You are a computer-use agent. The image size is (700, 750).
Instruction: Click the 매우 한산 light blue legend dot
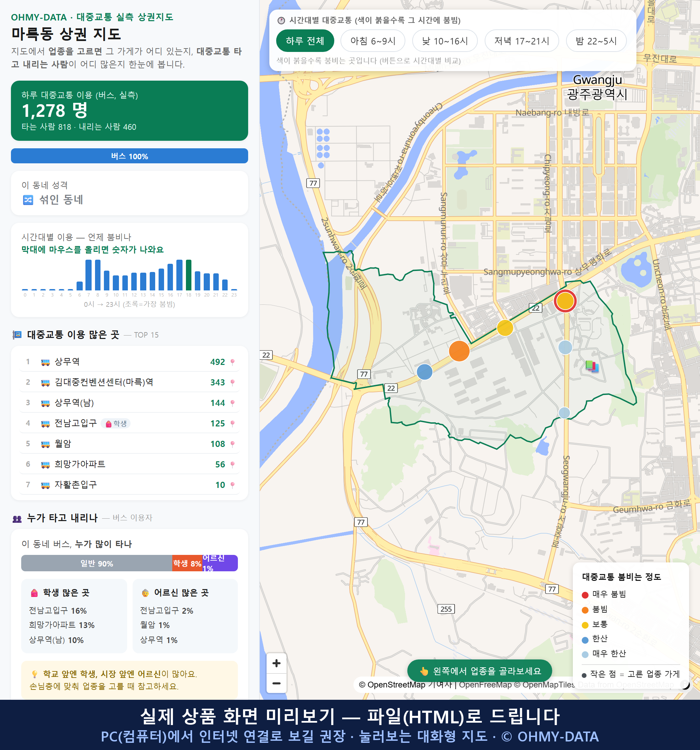pyautogui.click(x=585, y=655)
